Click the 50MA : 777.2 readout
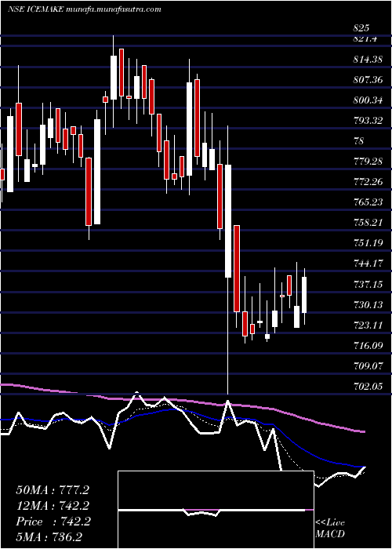 click(53, 490)
